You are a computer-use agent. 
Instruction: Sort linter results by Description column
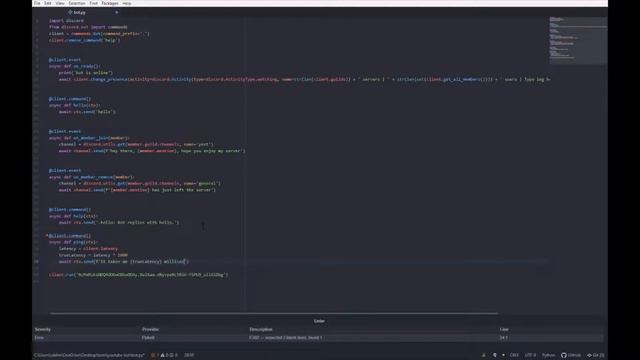click(x=261, y=329)
